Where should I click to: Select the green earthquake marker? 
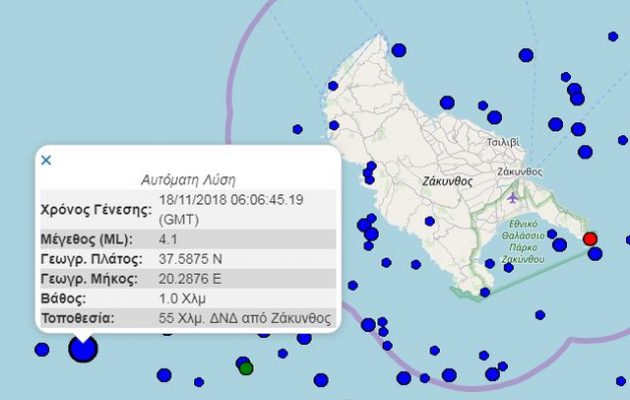click(x=246, y=368)
